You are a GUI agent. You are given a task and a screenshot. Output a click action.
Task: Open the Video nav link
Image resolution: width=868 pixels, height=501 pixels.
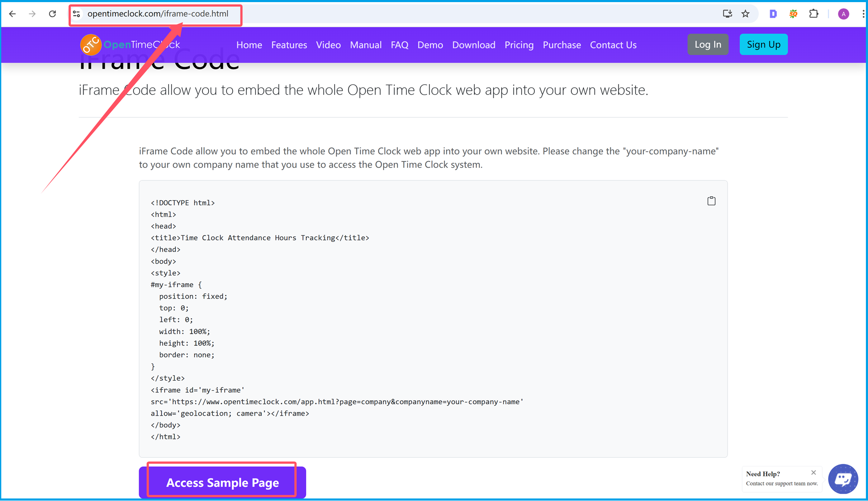[328, 45]
